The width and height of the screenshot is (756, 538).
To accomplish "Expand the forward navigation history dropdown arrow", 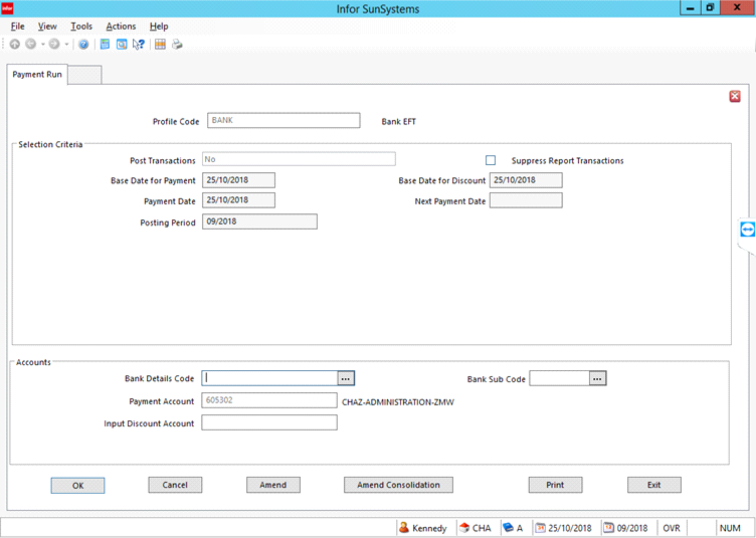I will click(x=67, y=44).
